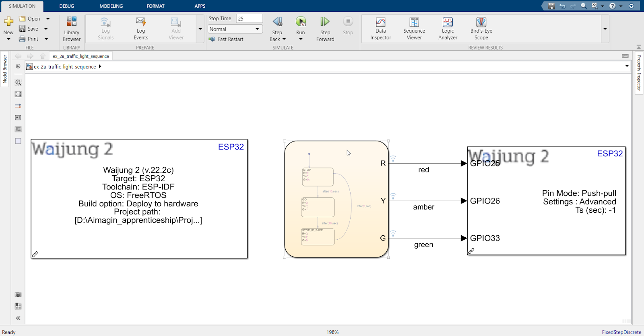Image resolution: width=644 pixels, height=336 pixels.
Task: Switch to the SIMULATION tab
Action: pos(22,6)
